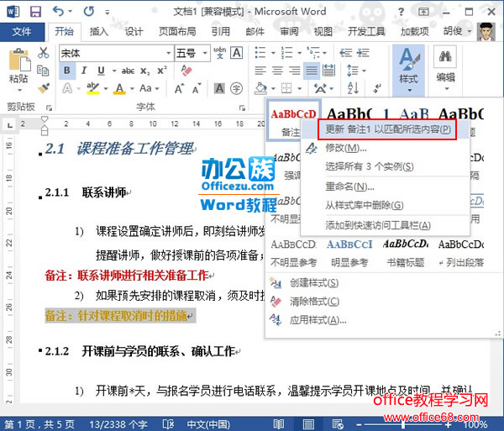Screen dimensions: 504x431
Task: Switch to the 插入 tab
Action: point(99,31)
